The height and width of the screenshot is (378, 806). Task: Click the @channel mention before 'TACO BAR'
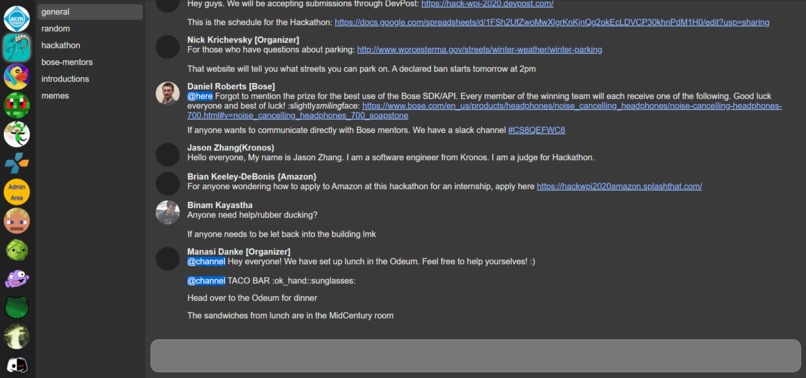pos(206,281)
